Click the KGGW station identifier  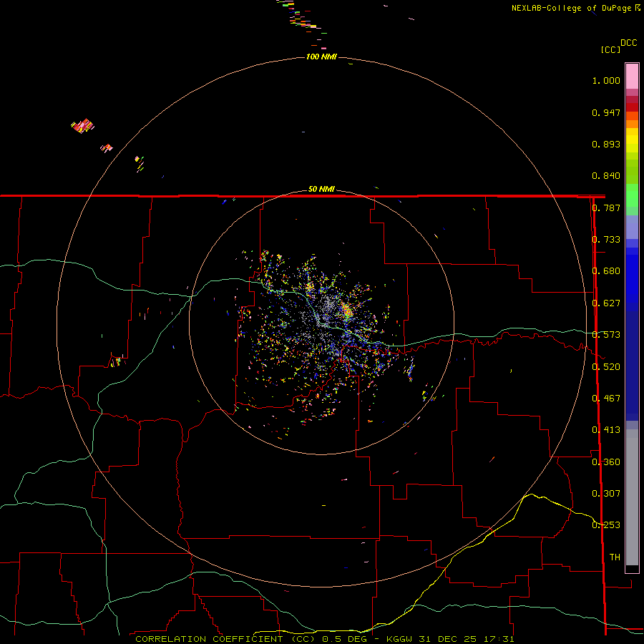pos(399,639)
